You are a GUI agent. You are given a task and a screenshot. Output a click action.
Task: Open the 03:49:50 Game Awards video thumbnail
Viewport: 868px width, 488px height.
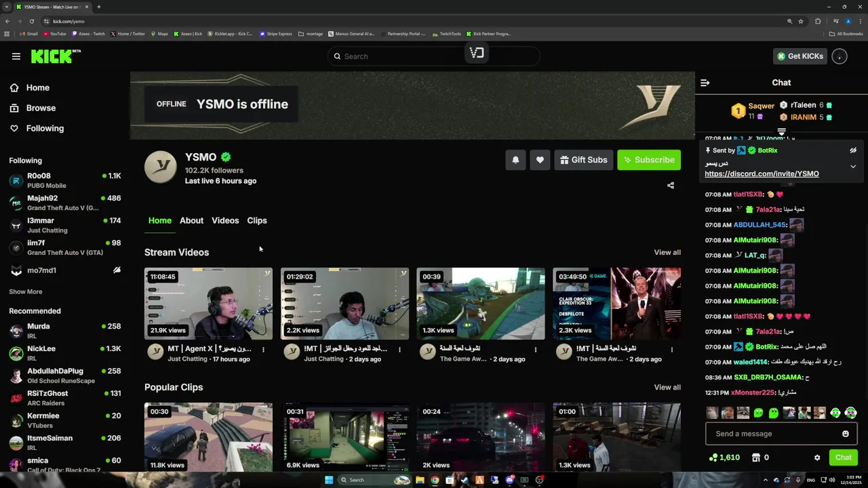click(616, 304)
